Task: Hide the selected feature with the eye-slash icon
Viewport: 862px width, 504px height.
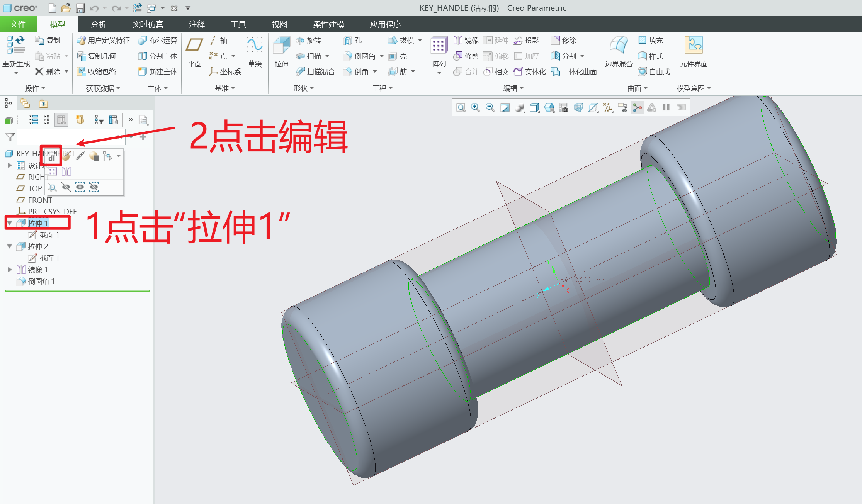Action: coord(66,187)
